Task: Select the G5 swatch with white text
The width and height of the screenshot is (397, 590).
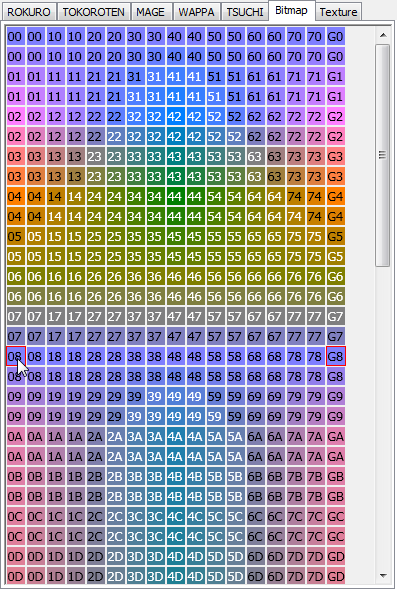Action: tap(335, 256)
